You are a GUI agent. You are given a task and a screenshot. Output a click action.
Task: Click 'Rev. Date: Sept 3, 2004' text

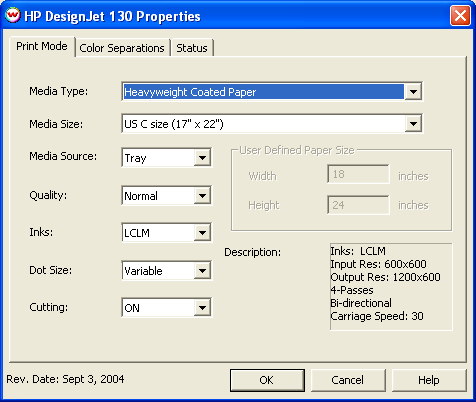coord(65,379)
